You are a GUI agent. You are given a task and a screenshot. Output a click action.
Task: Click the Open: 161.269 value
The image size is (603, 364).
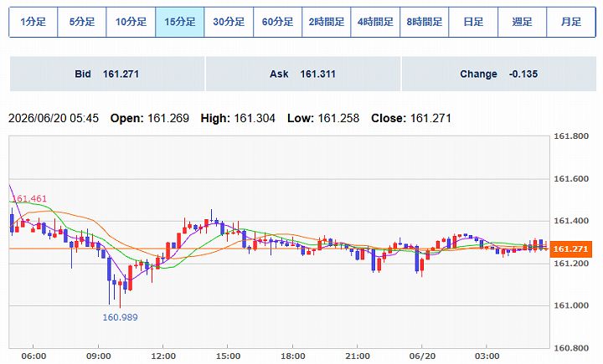point(150,118)
